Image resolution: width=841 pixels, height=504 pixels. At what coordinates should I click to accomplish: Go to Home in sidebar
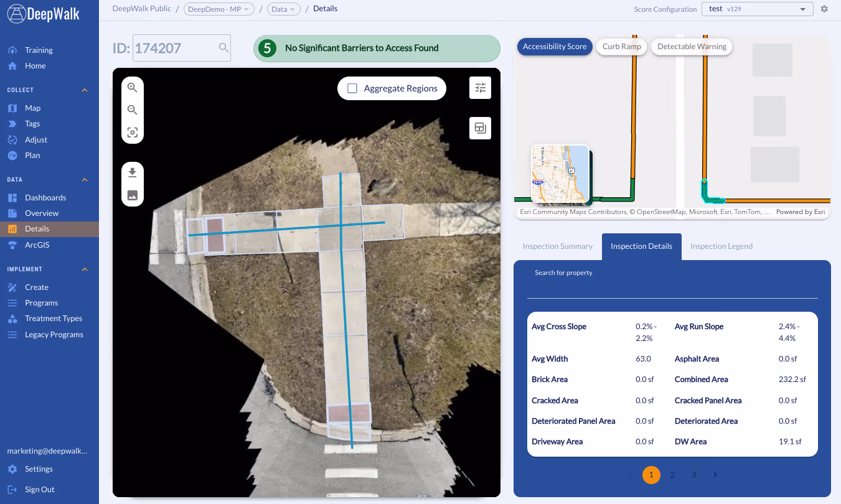point(35,65)
